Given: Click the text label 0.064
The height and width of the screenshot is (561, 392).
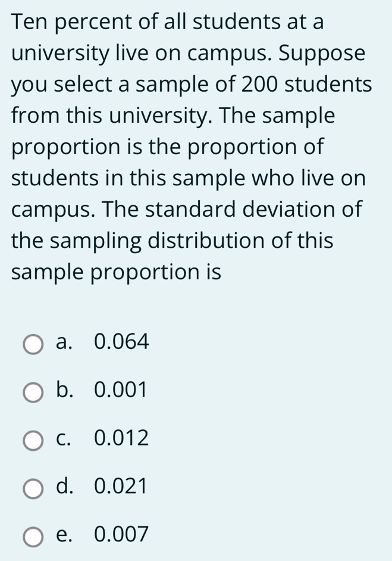Looking at the screenshot, I should (120, 341).
